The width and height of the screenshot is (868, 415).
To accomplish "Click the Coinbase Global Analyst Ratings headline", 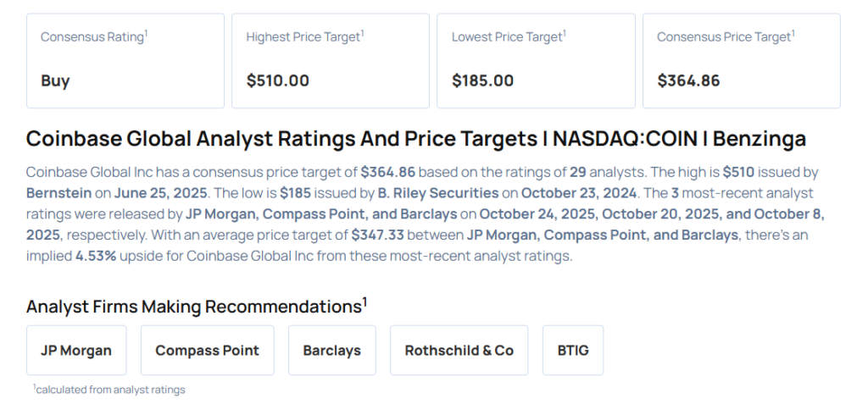I will tap(415, 139).
